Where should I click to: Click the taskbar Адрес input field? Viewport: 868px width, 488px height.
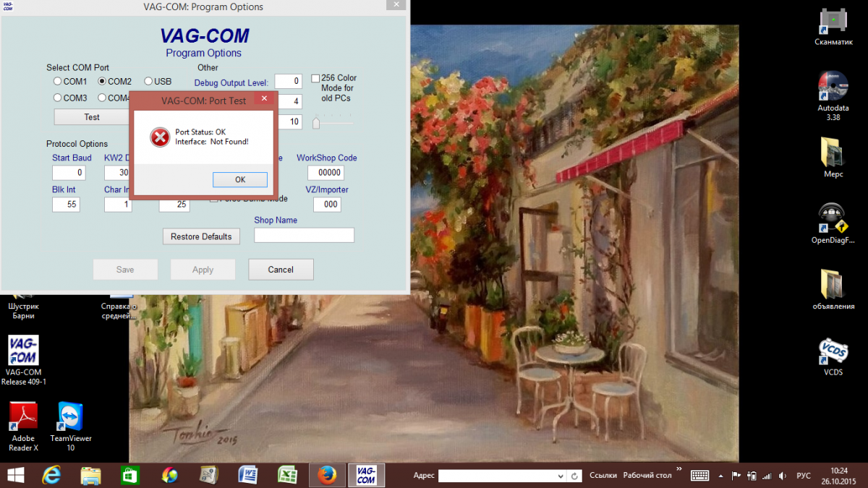[501, 476]
